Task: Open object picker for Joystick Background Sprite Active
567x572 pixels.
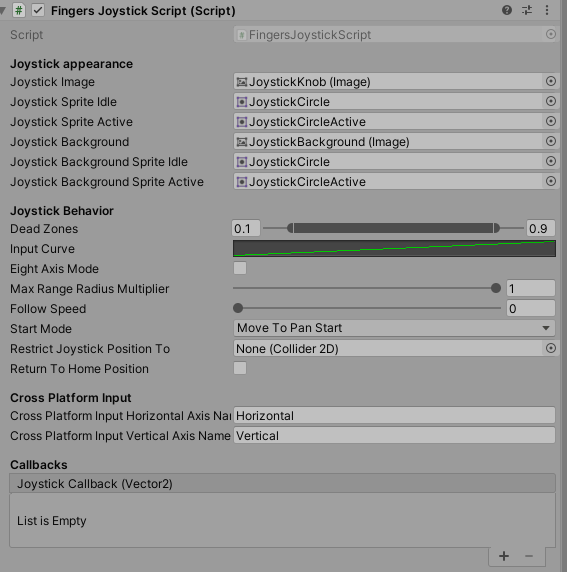Action: click(551, 181)
